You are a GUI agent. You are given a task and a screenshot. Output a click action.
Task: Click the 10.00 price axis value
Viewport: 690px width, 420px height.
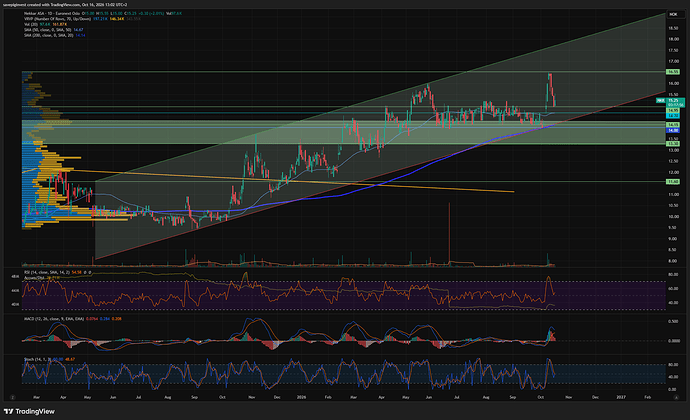[673, 217]
